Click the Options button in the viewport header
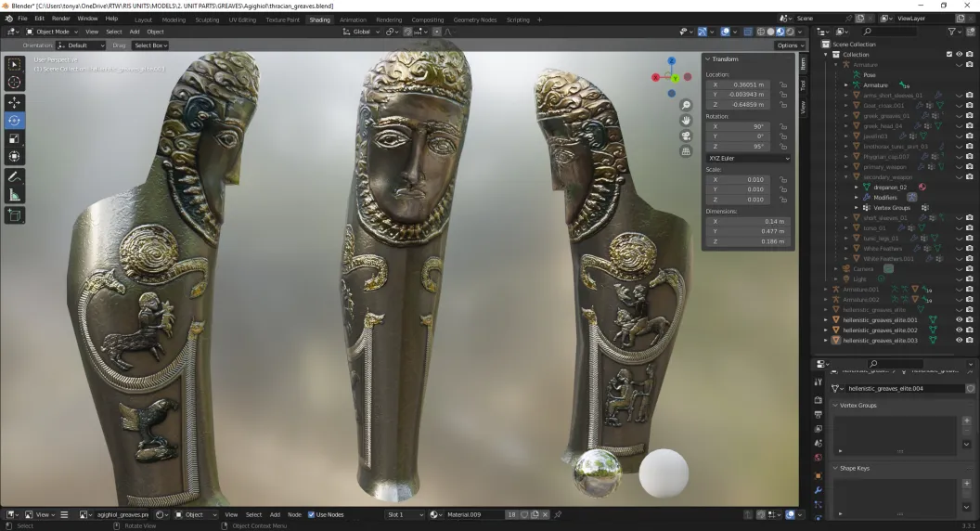Image resolution: width=980 pixels, height=531 pixels. 790,45
